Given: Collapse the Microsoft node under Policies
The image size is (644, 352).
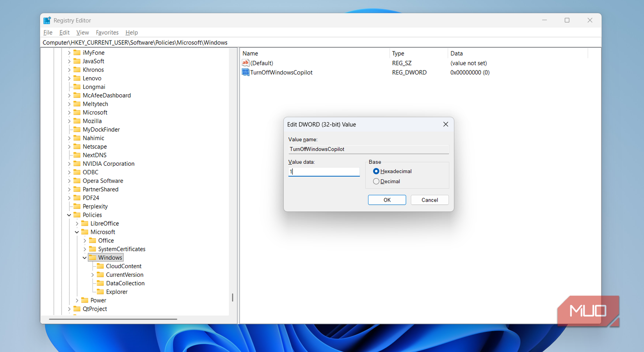Looking at the screenshot, I should 77,232.
